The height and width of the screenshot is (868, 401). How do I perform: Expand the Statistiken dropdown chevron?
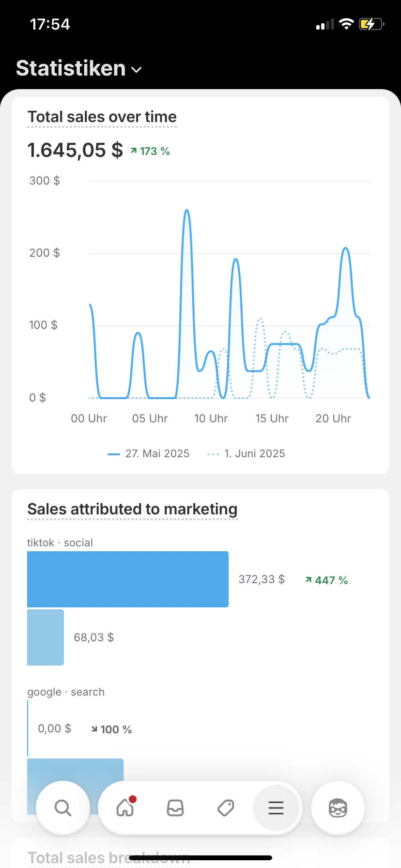(137, 70)
